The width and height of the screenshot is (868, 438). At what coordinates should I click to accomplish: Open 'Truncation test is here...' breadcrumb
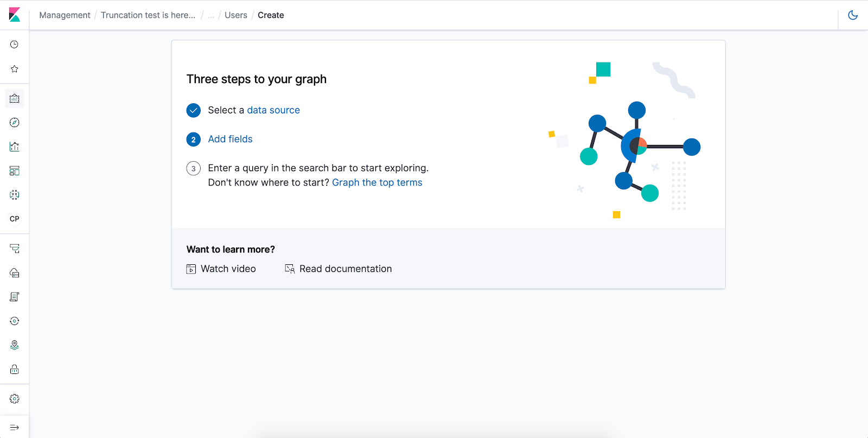click(x=148, y=15)
